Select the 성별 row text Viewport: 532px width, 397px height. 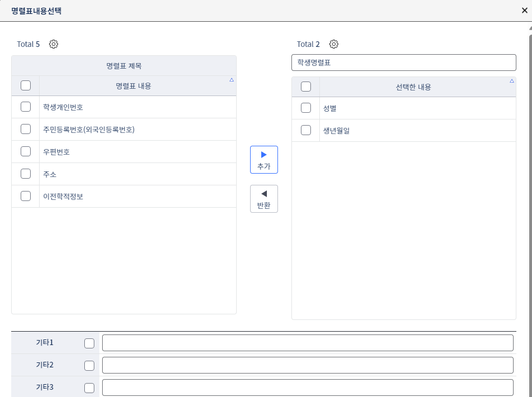tap(330, 108)
